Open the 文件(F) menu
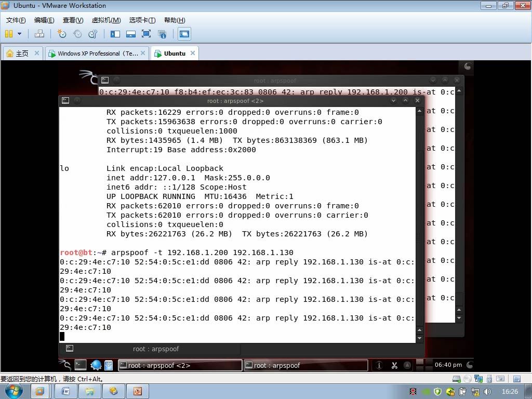The height and width of the screenshot is (399, 532). (16, 20)
